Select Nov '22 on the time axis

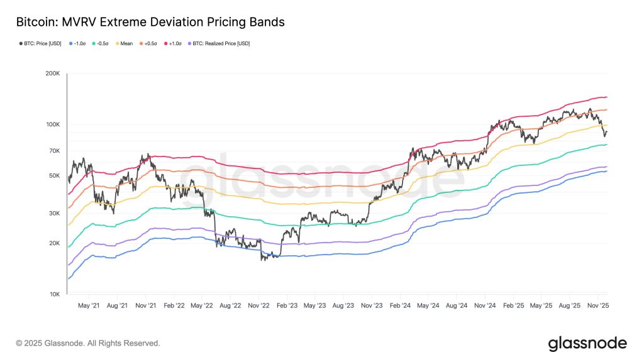coord(258,305)
